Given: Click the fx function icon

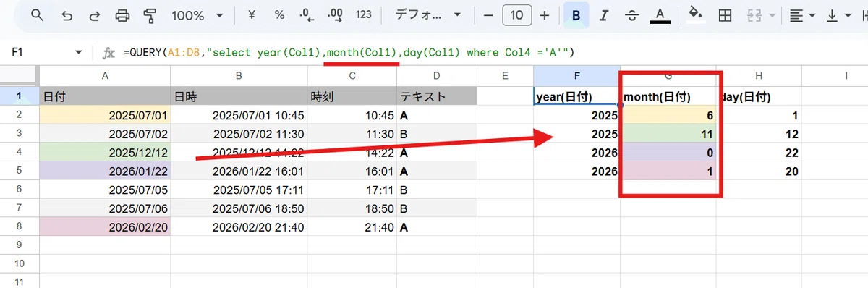Looking at the screenshot, I should 109,52.
